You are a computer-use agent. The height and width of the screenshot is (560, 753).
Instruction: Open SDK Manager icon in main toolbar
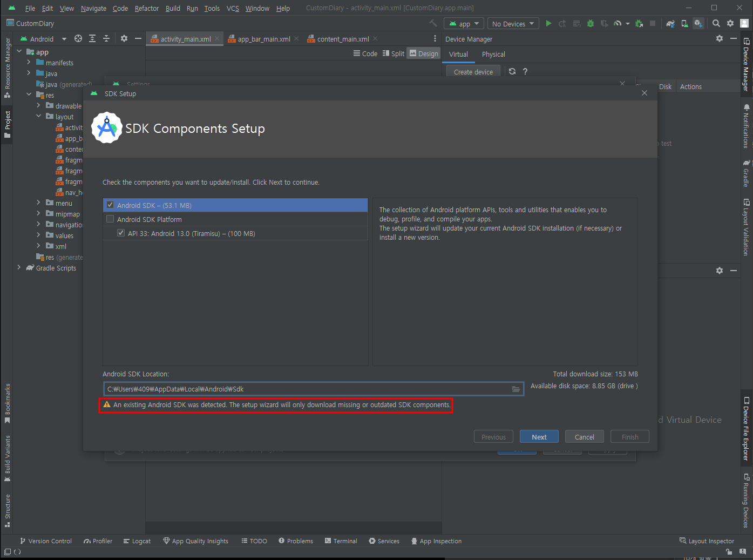698,23
